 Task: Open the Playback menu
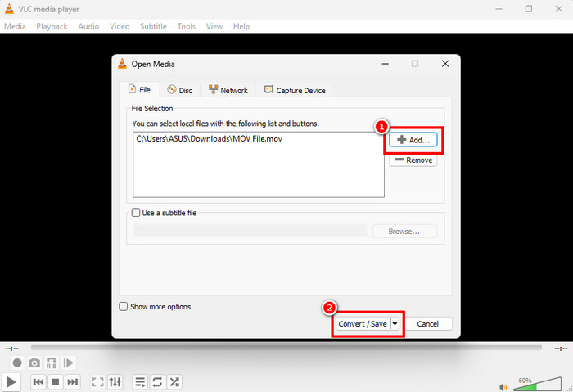tap(52, 26)
